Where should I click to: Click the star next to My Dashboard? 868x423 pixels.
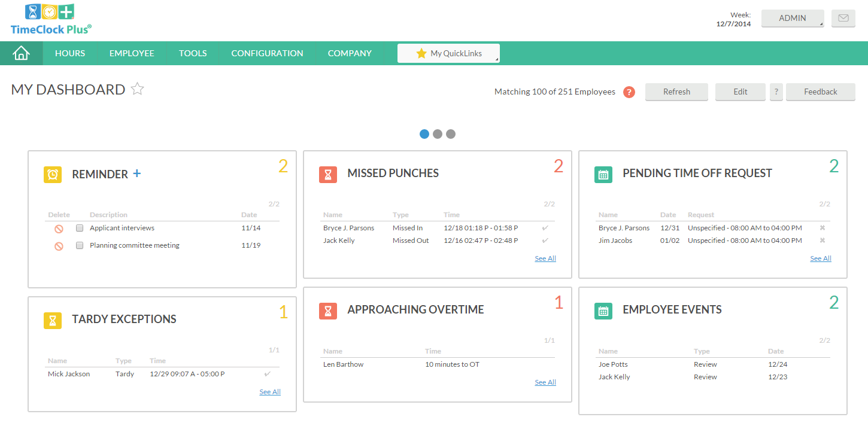tap(138, 89)
